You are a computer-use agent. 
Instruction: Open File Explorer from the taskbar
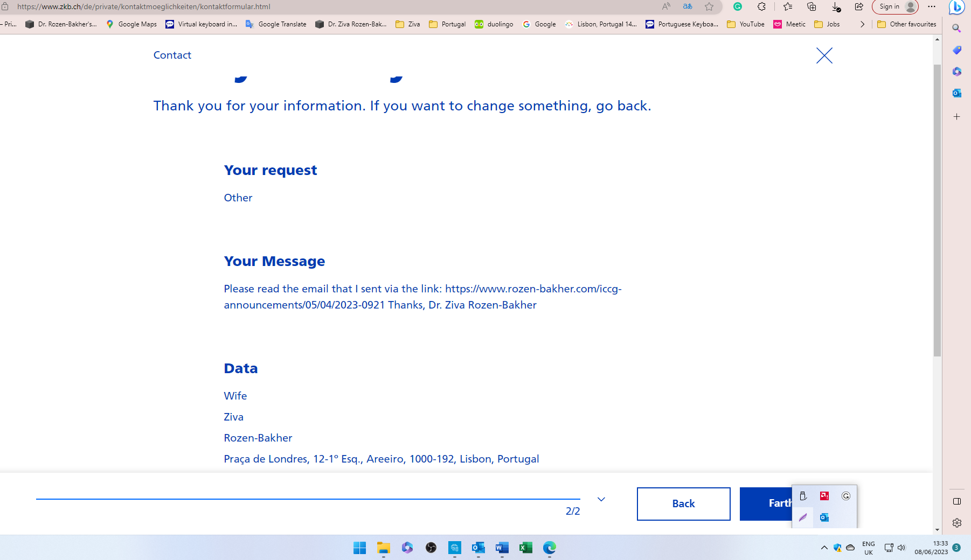[383, 548]
